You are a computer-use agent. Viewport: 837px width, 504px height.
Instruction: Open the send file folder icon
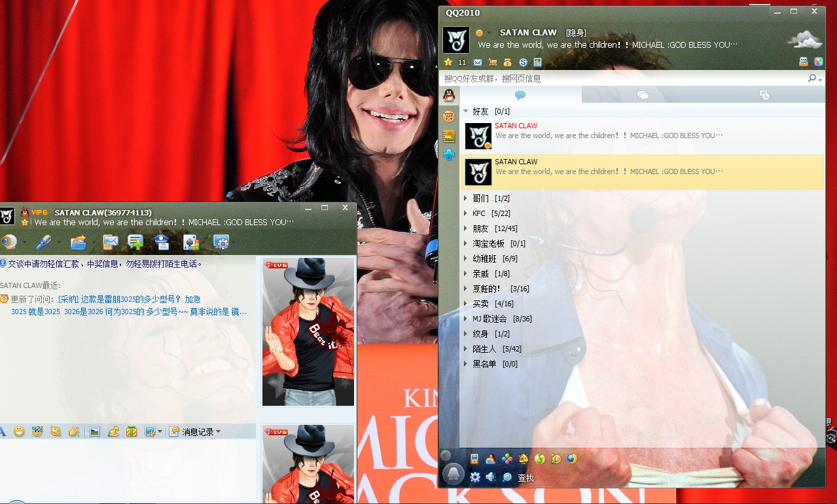(x=78, y=242)
